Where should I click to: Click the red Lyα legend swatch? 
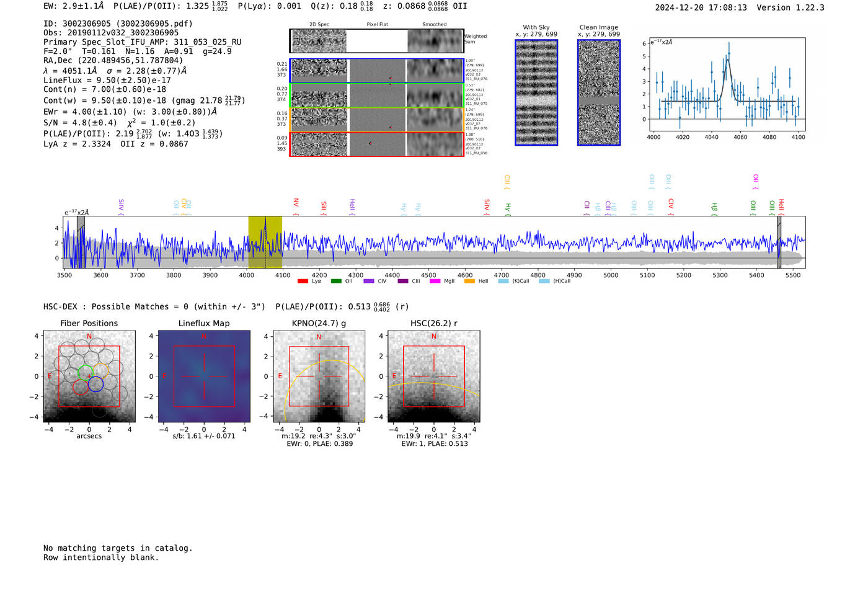pos(303,281)
